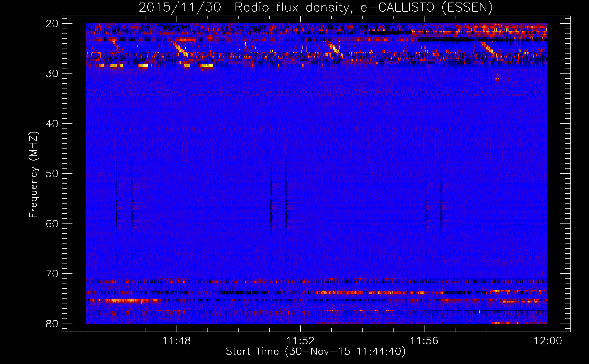This screenshot has height=364, width=589.
Task: Click the 'Frequency (MHZ)' y-axis label
Action: [x=33, y=175]
